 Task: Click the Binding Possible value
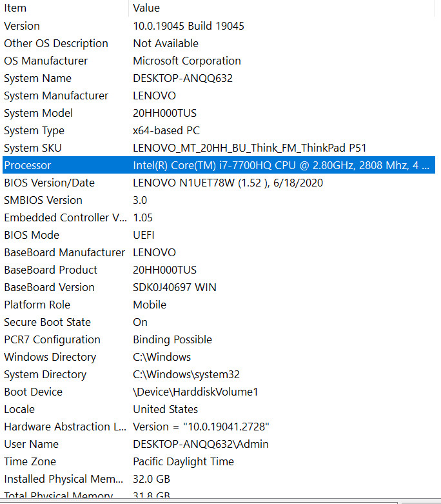tap(173, 339)
